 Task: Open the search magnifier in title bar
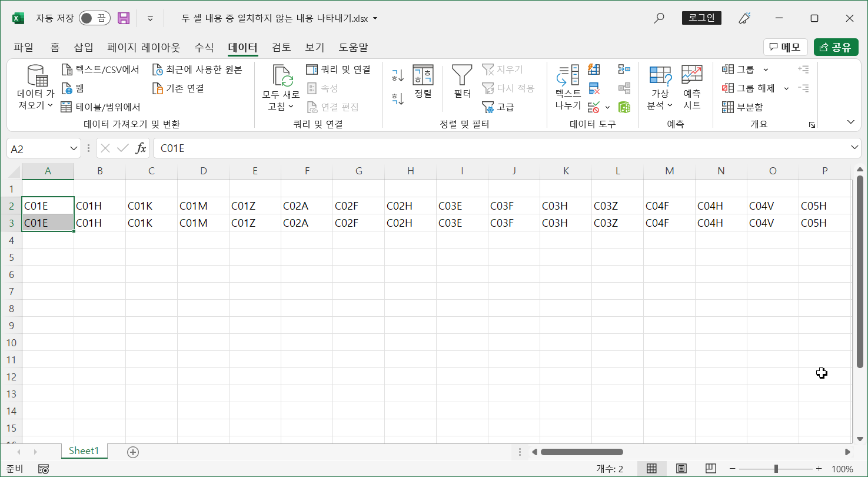[x=659, y=18]
